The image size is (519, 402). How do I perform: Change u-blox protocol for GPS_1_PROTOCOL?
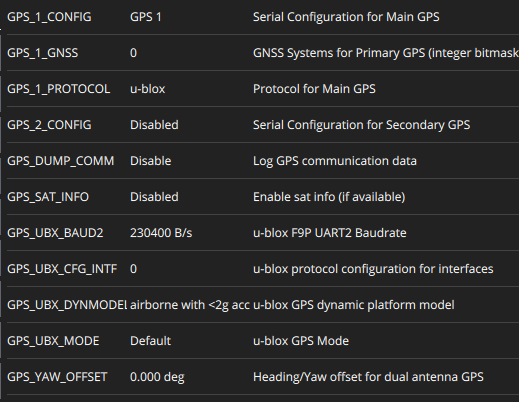pos(147,89)
